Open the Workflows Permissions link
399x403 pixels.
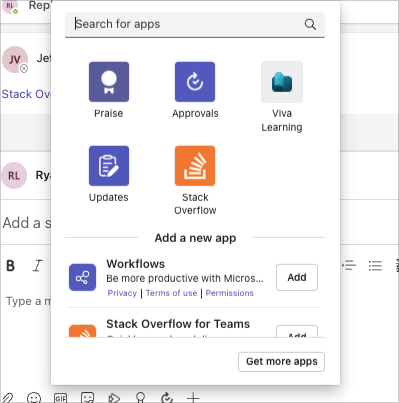(x=229, y=293)
